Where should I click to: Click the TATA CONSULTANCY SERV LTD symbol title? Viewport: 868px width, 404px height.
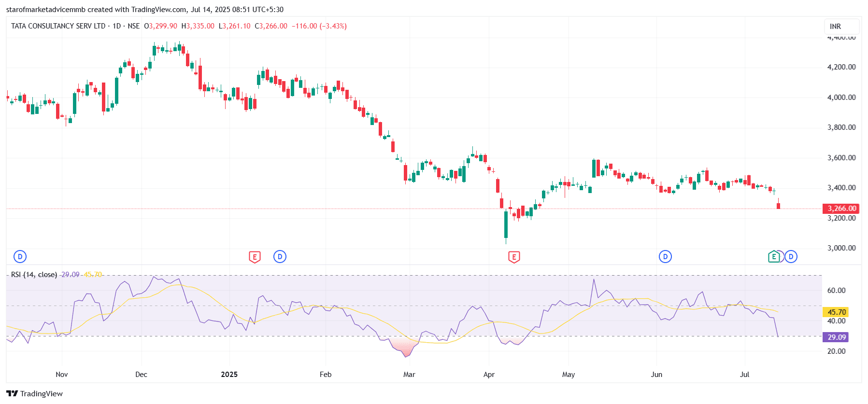click(58, 26)
